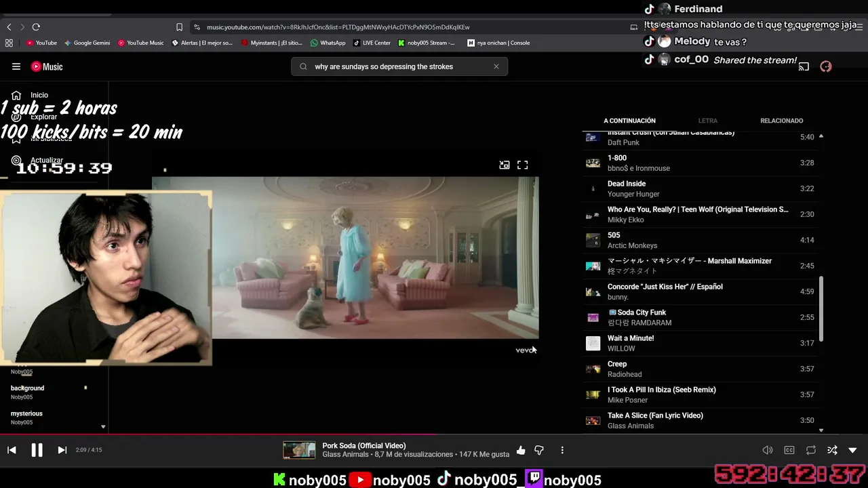Click the Pork Soda thumbnail in player bar
868x488 pixels.
pyautogui.click(x=299, y=450)
